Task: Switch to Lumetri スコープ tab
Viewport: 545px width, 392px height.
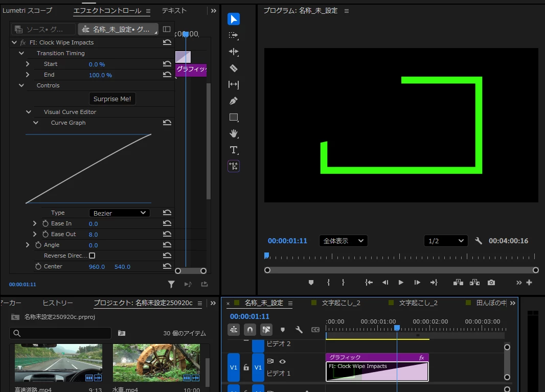Action: pos(27,10)
